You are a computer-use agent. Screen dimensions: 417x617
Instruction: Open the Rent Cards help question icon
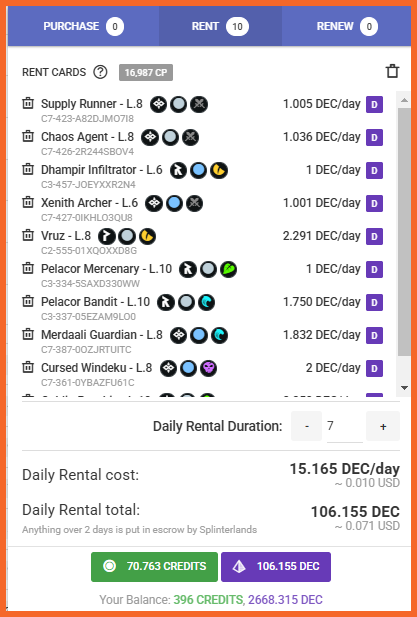click(x=100, y=72)
